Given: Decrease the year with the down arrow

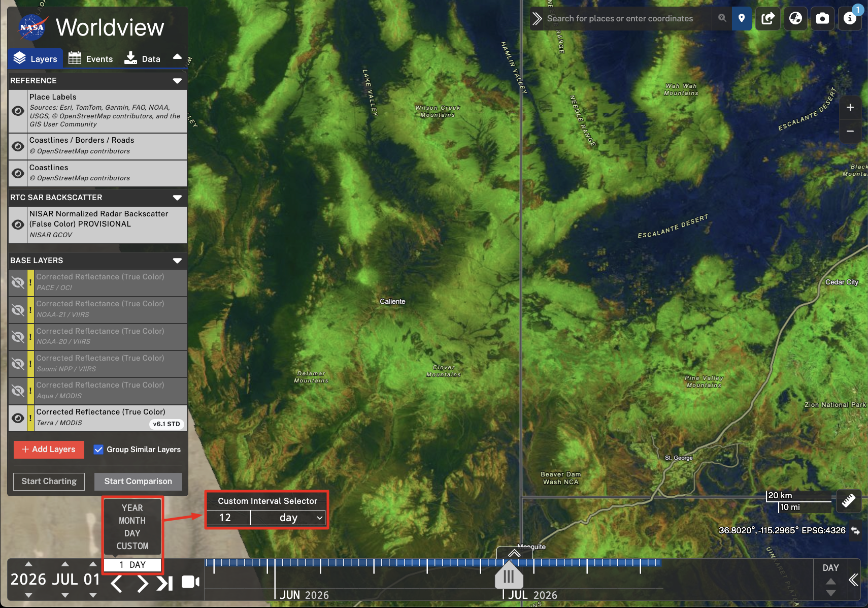Looking at the screenshot, I should tap(28, 595).
